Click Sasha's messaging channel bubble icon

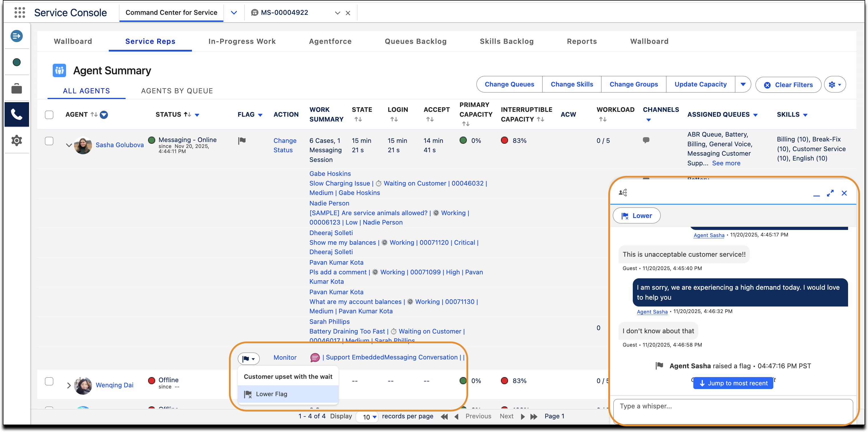coord(646,140)
